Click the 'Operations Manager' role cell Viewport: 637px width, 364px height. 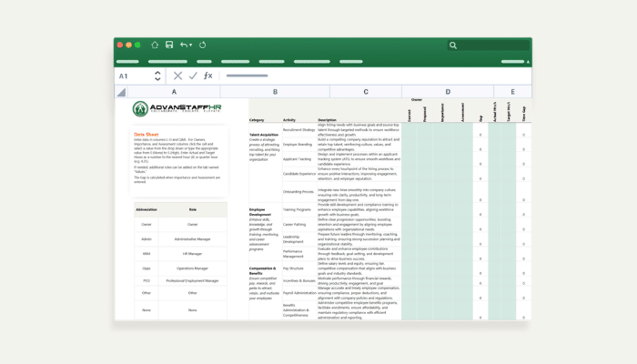pos(193,268)
